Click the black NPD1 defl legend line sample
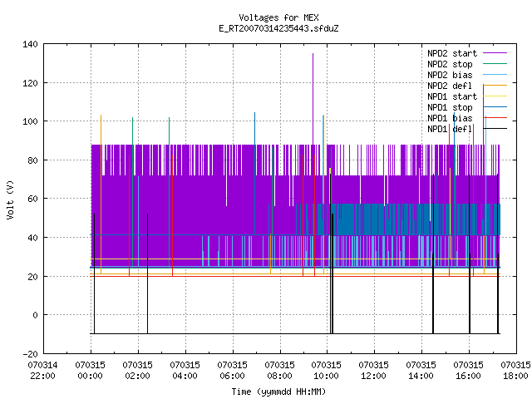532x399 pixels. (495, 129)
